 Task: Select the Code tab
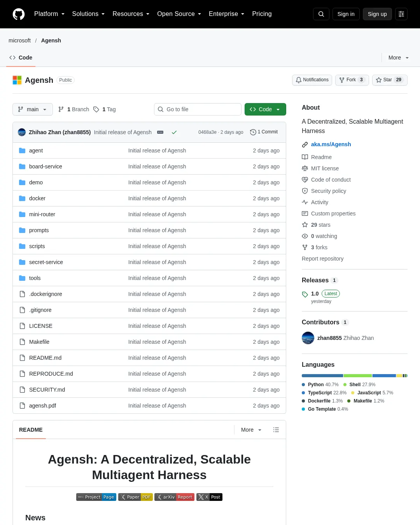(x=21, y=58)
